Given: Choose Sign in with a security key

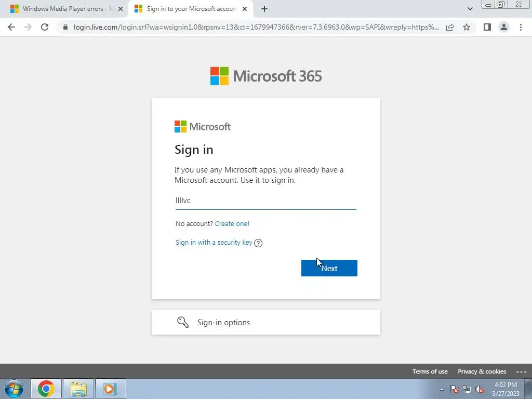Looking at the screenshot, I should (x=214, y=242).
